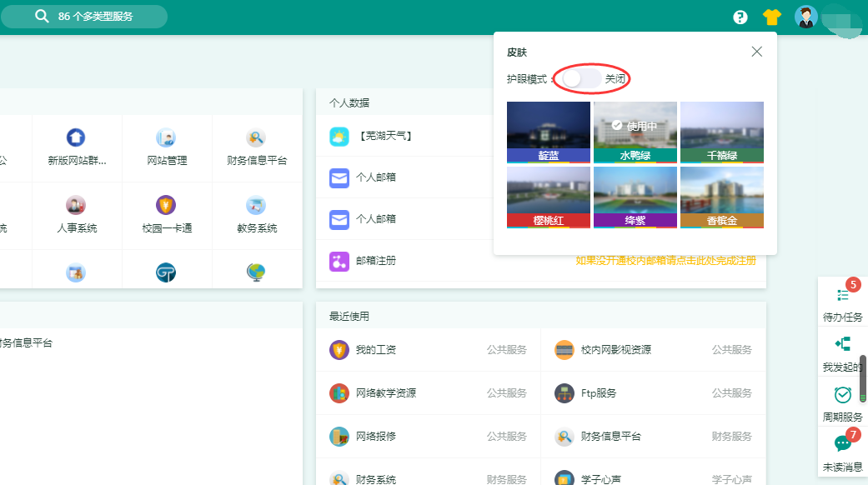Open the 财务信息平台 service icon
Viewport: 868px width, 485px height.
click(x=256, y=138)
